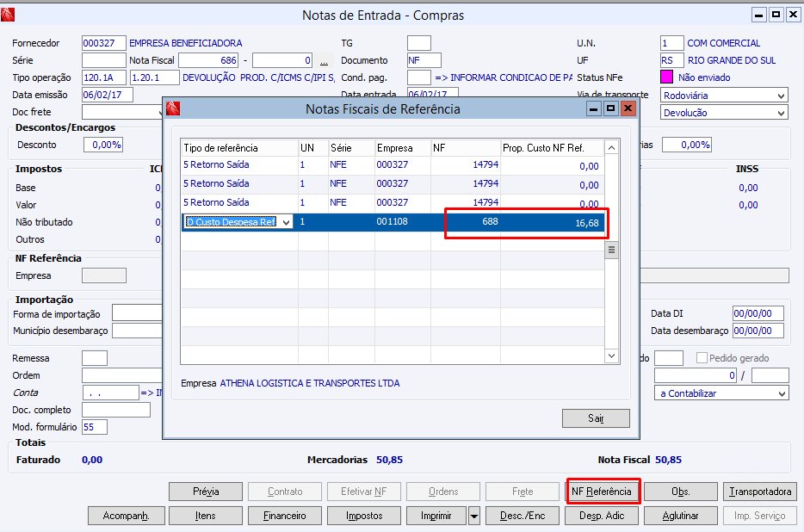Click the Mod. formulário input field
The image size is (804, 532).
[95, 427]
